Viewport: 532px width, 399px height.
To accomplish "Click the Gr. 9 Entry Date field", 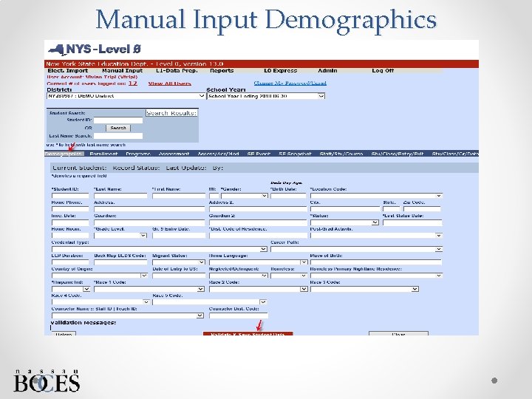I will (x=179, y=236).
